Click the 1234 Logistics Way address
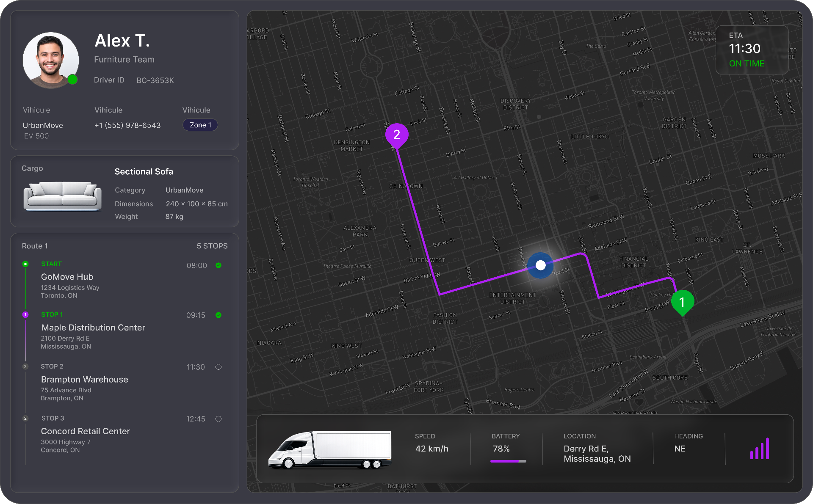 click(x=70, y=288)
